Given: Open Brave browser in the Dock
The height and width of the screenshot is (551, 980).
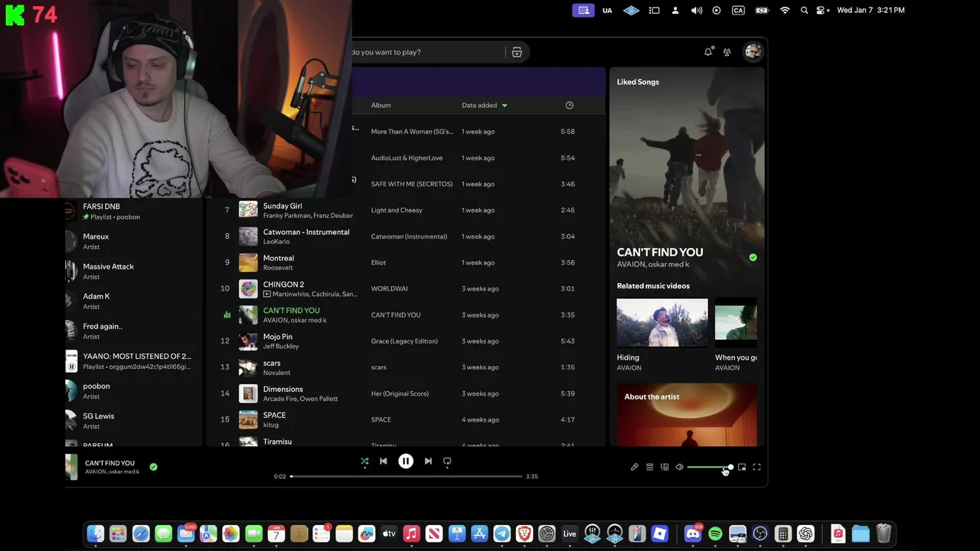Looking at the screenshot, I should (x=524, y=533).
